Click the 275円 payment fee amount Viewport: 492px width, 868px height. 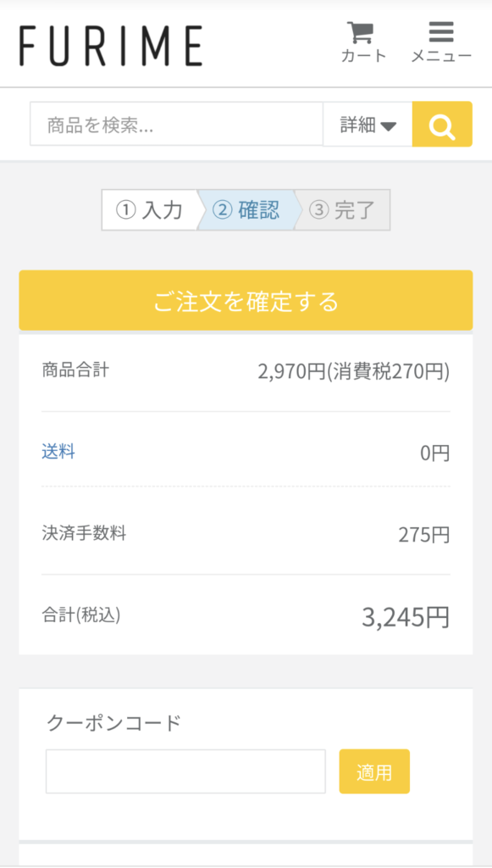(424, 536)
